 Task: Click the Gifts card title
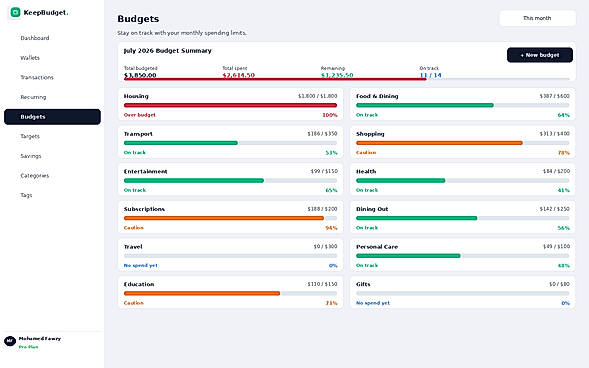[363, 284]
